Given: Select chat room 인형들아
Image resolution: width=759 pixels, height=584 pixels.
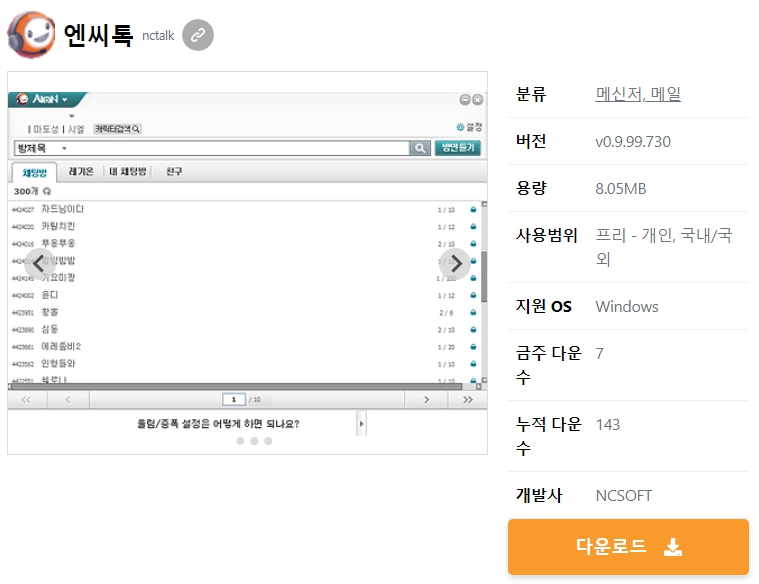Looking at the screenshot, I should [58, 363].
